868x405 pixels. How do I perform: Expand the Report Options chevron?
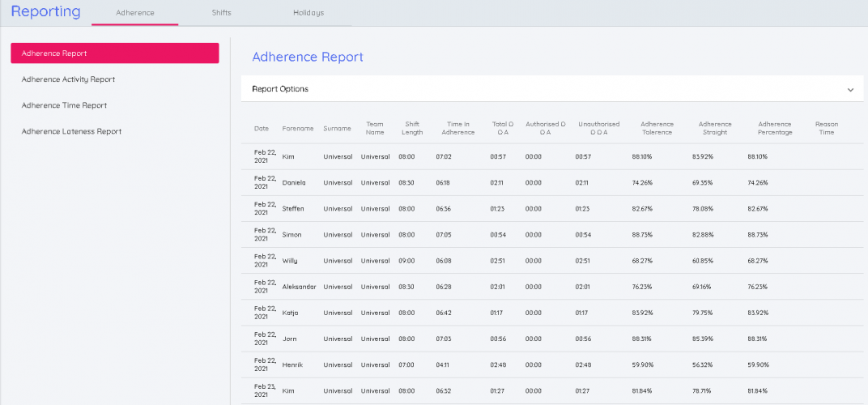(x=850, y=90)
